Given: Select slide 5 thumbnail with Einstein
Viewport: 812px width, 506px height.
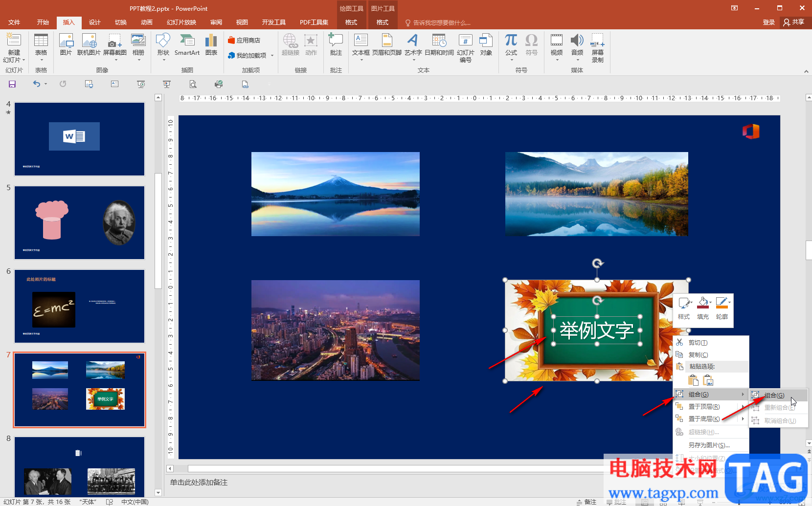Looking at the screenshot, I should (79, 222).
